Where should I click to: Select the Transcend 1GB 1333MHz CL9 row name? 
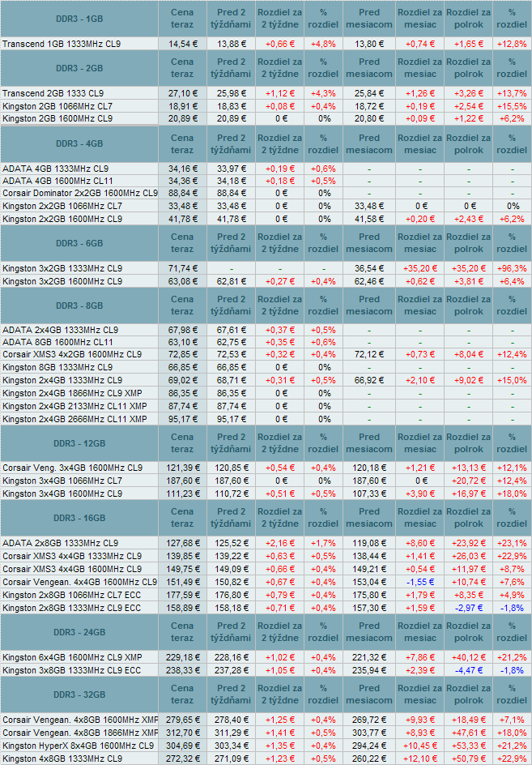click(x=61, y=44)
